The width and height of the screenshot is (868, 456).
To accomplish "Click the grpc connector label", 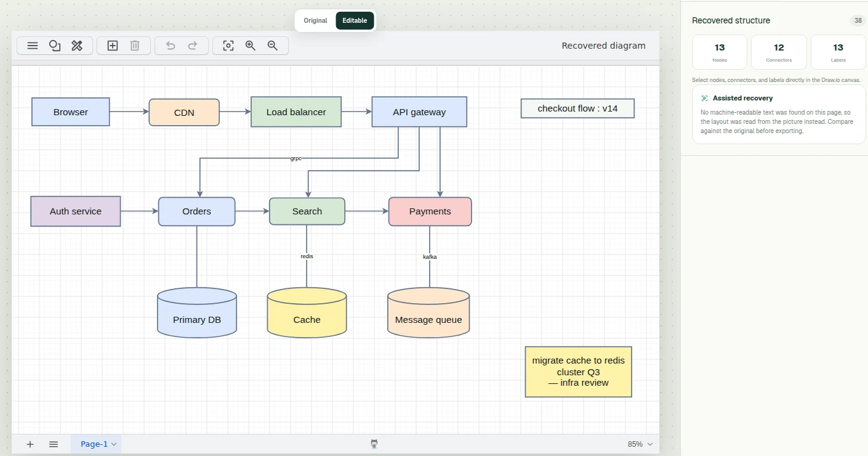I will [x=296, y=158].
